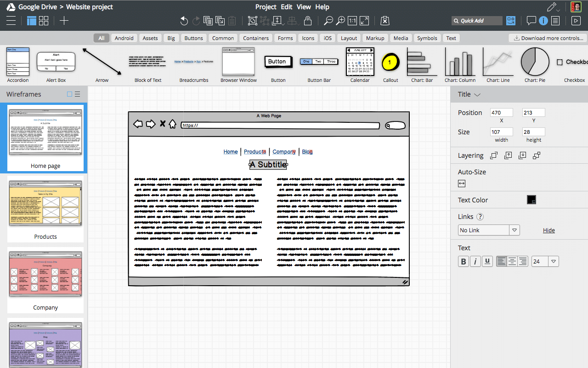Click the 1:1 zoom reset icon
588x368 pixels.
[352, 20]
